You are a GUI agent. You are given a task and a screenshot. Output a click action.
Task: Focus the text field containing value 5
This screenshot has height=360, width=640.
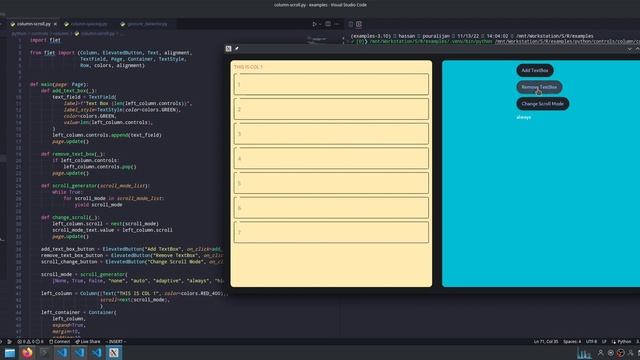(x=331, y=183)
